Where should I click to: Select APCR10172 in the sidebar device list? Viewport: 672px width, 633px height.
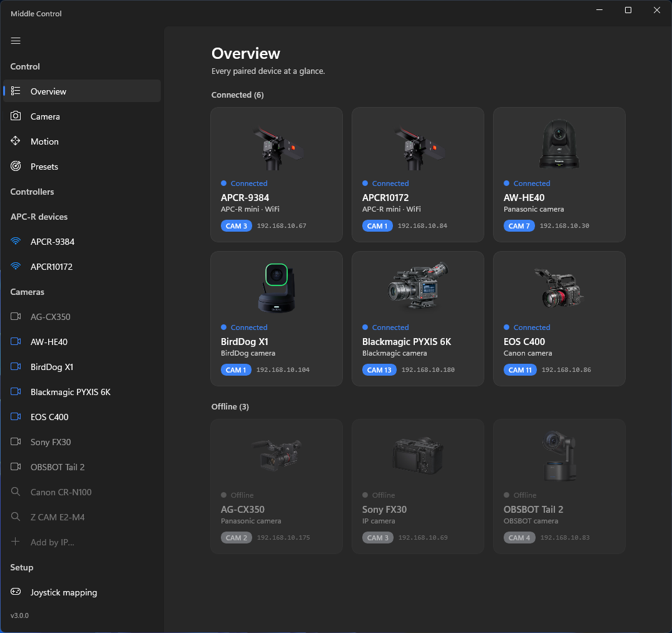[x=82, y=266]
